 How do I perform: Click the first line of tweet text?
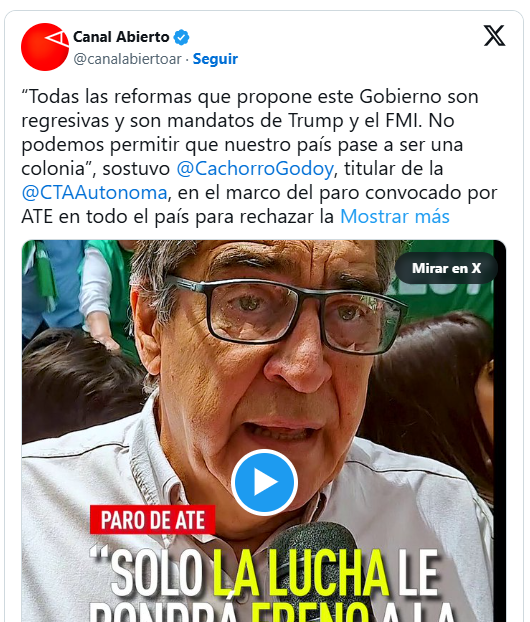tap(250, 97)
